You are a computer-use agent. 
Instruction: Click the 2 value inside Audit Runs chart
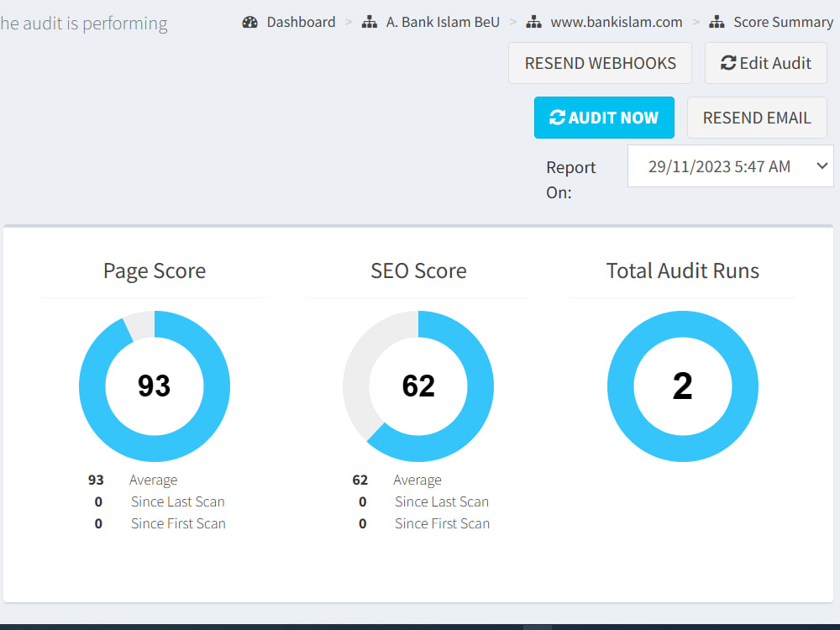click(682, 386)
